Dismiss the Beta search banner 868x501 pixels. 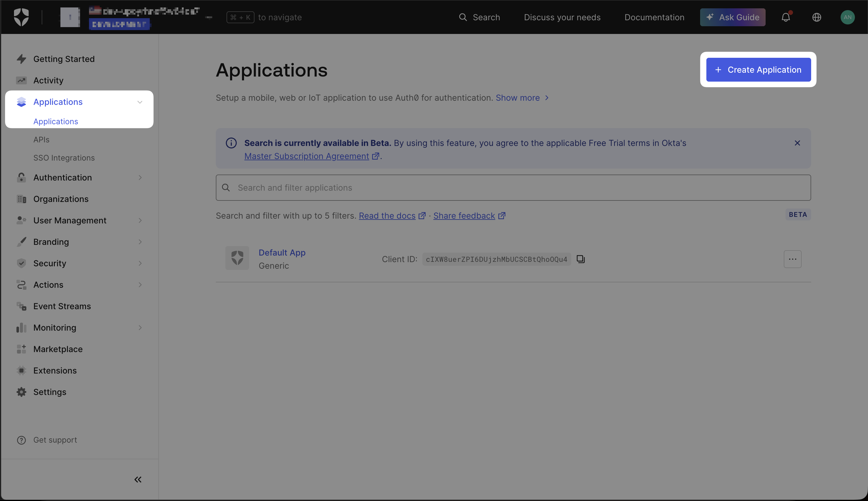[x=797, y=143]
